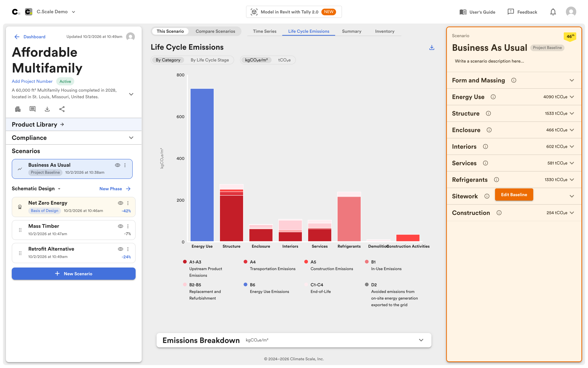588x368 pixels.
Task: Click the B6 Energy Use Emissions legend swatch
Action: click(x=245, y=284)
